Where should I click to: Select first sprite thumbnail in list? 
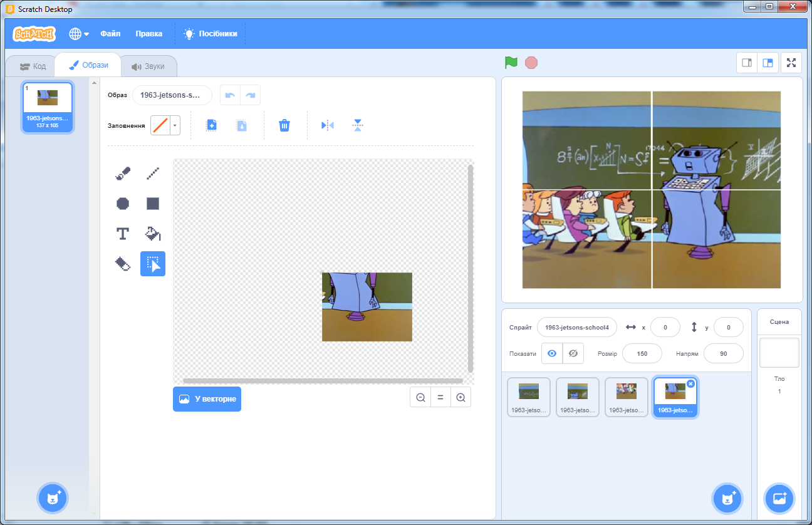529,397
